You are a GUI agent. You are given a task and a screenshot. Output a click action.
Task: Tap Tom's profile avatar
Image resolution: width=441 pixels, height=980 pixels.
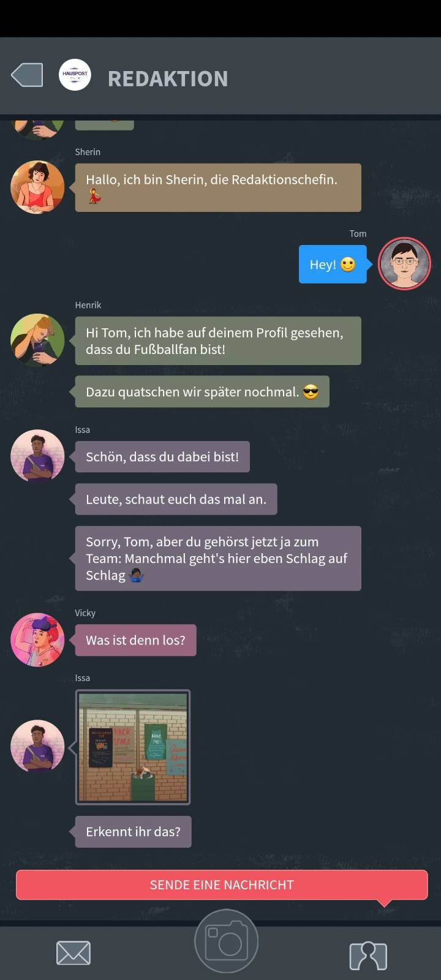pyautogui.click(x=404, y=263)
